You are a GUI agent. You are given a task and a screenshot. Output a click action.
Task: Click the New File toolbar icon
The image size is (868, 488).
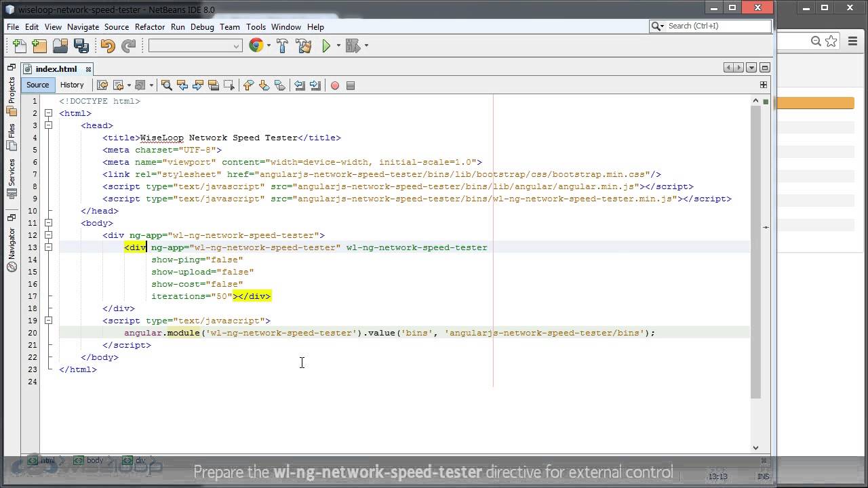coord(20,45)
